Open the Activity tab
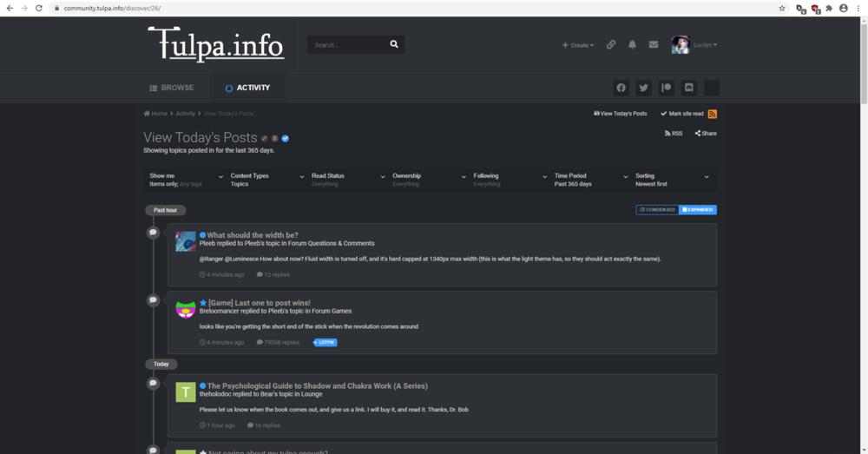 (247, 88)
